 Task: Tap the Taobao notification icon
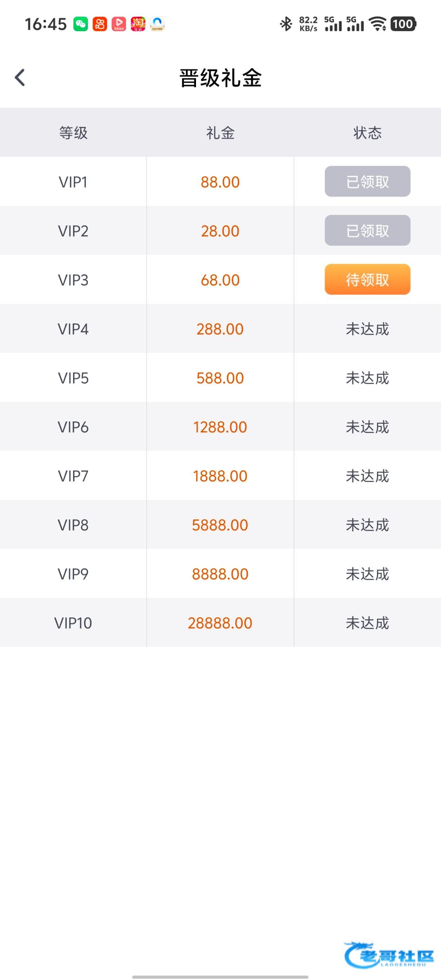[138, 24]
